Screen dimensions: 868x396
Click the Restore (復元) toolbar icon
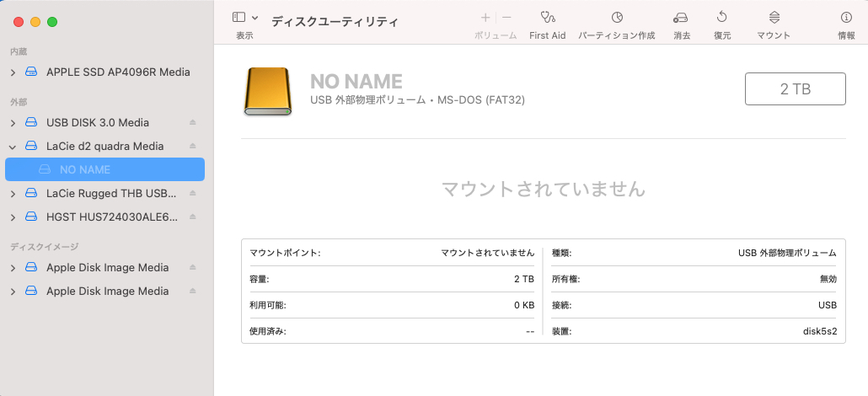(x=722, y=18)
